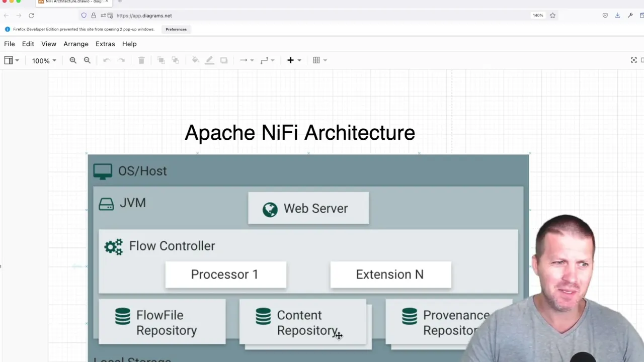This screenshot has width=644, height=362.
Task: Open the Firefox Downloads icon
Action: point(617,16)
